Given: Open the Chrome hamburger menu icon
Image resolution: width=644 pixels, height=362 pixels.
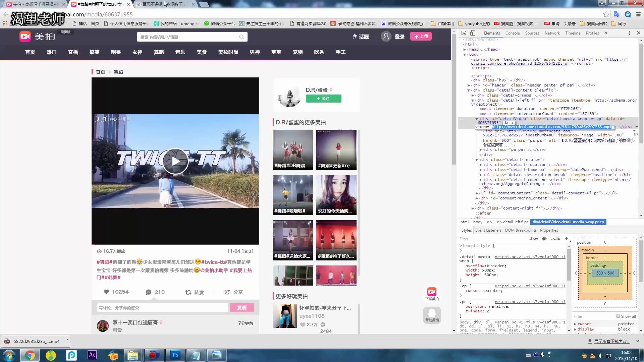Looking at the screenshot, I should (638, 14).
